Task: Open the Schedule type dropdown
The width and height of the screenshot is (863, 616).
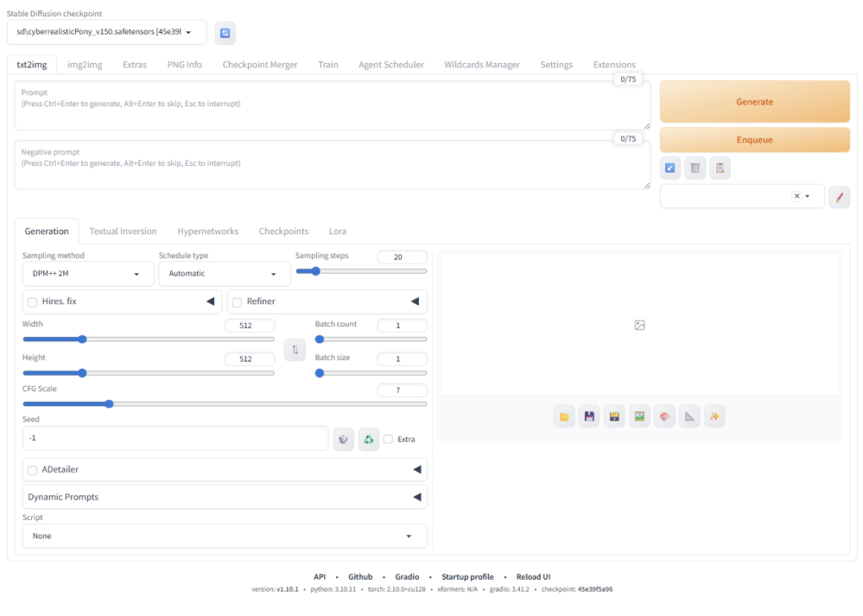Action: click(x=224, y=274)
